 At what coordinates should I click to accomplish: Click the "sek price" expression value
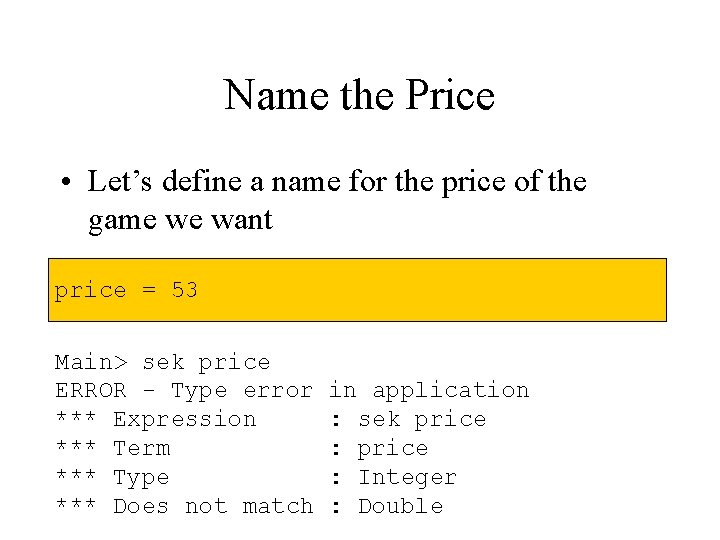(x=422, y=420)
